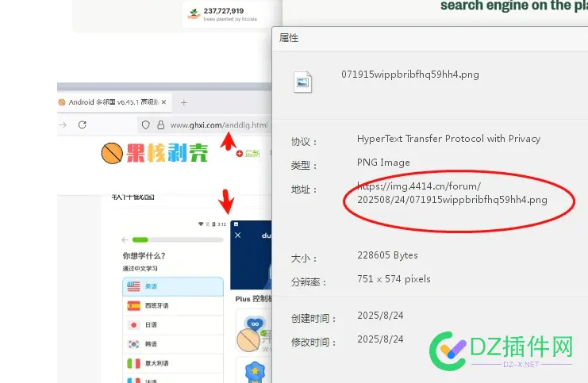Screen dimensions: 588x383
Task: Click the protocol value HyperText Transfer Protocol with Privacy
Action: pos(448,139)
